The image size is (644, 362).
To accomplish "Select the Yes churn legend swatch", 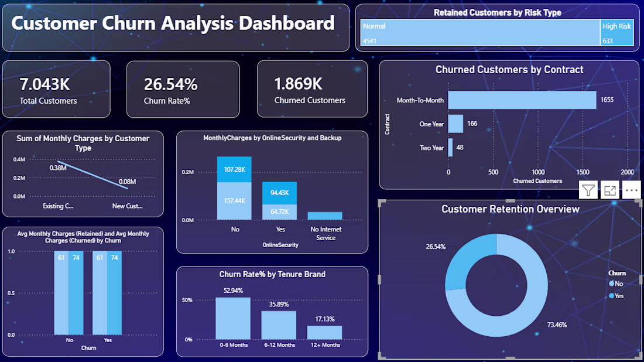I will point(612,296).
